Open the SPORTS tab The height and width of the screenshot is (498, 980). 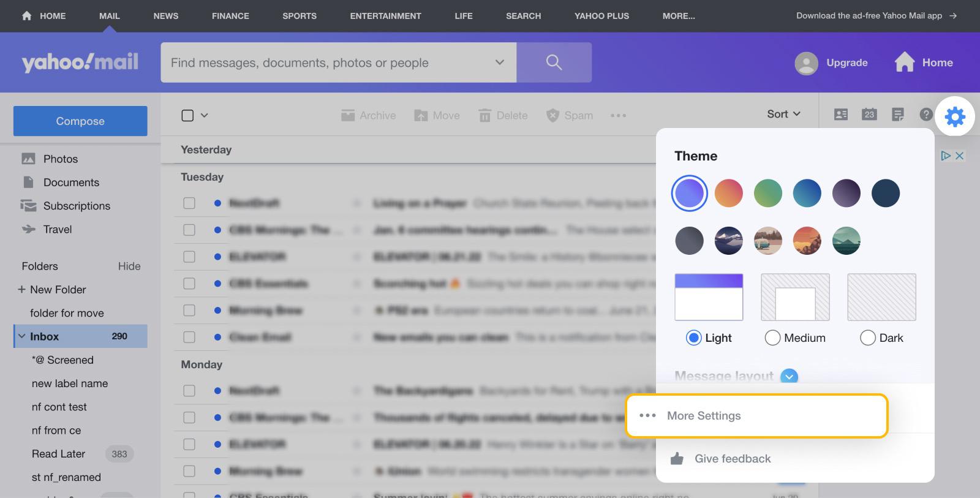300,16
